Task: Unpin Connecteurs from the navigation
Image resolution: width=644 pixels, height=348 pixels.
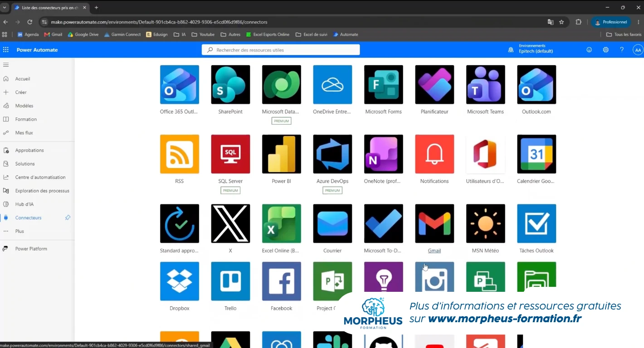Action: pos(68,217)
